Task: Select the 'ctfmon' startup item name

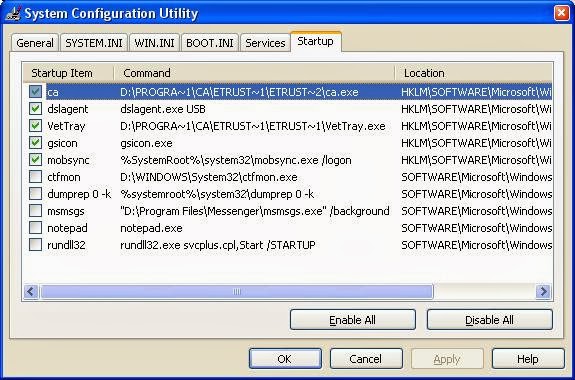Action: point(64,177)
